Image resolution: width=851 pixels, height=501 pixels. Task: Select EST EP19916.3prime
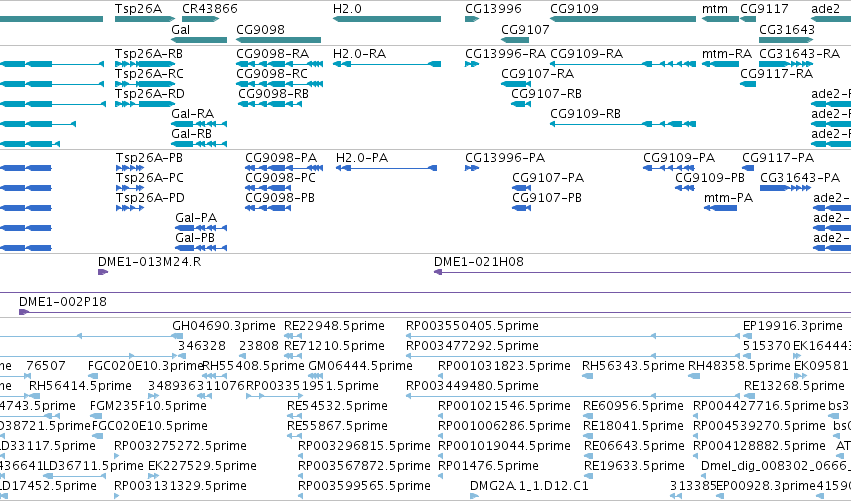(x=793, y=326)
